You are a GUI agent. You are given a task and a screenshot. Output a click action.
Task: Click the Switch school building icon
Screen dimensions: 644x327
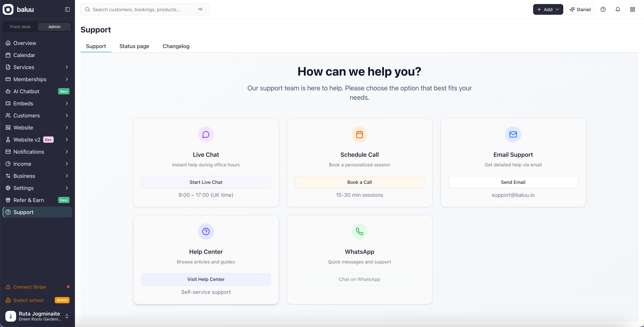[x=8, y=300]
